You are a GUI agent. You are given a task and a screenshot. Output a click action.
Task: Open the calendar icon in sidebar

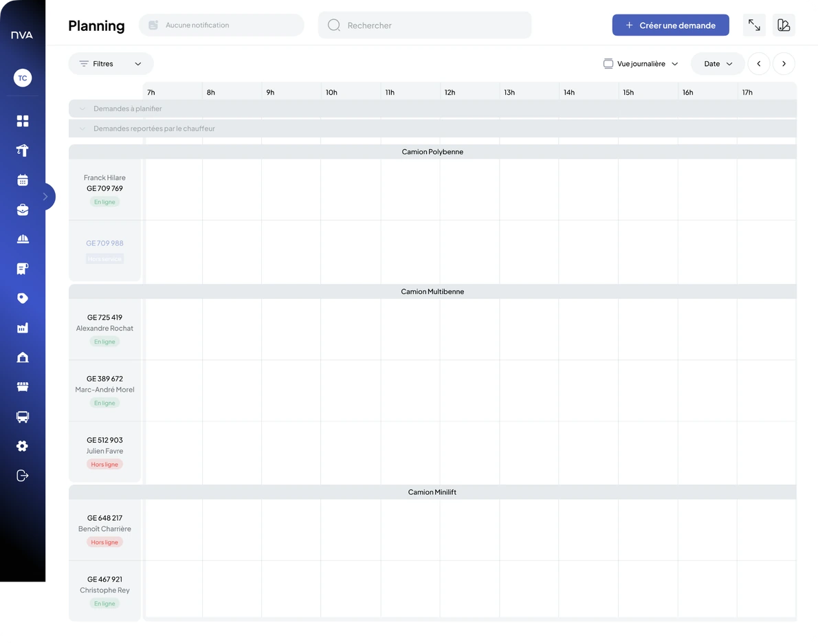(x=23, y=181)
